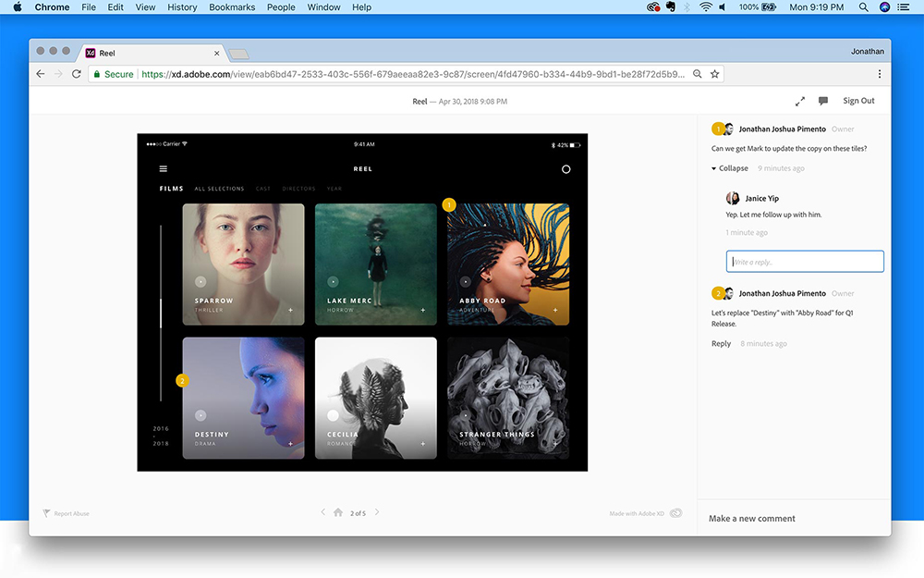Viewport: 924px width, 578px height.
Task: Reload the current page
Action: [77, 74]
